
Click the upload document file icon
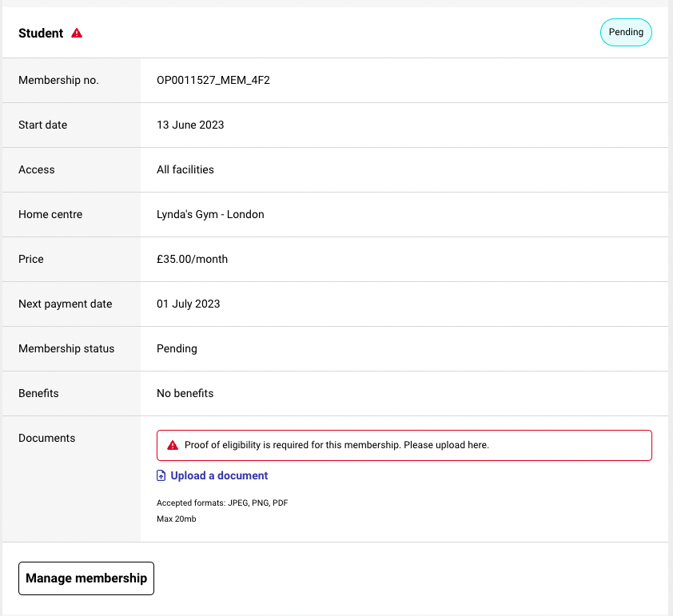click(x=161, y=475)
